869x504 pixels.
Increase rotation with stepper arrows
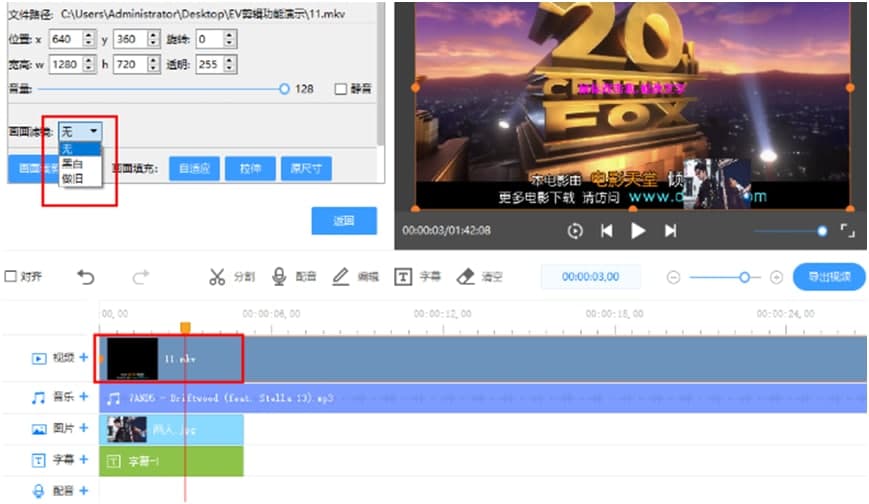[x=230, y=34]
